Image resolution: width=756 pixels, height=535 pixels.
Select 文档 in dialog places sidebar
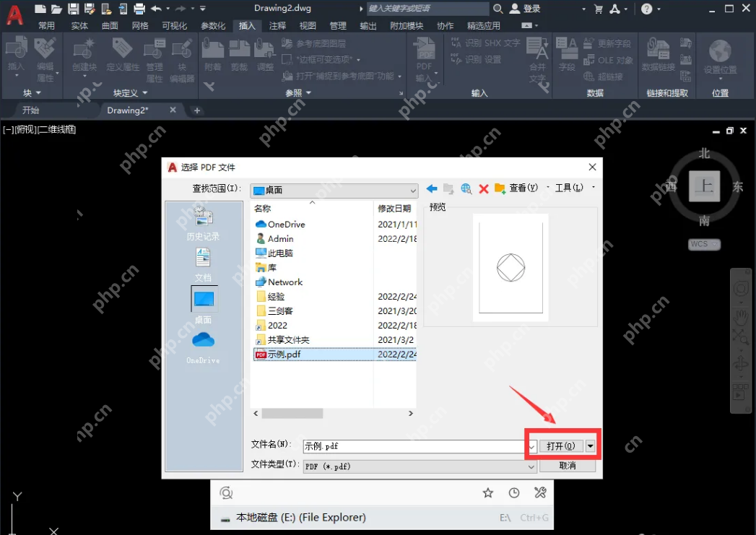(203, 264)
